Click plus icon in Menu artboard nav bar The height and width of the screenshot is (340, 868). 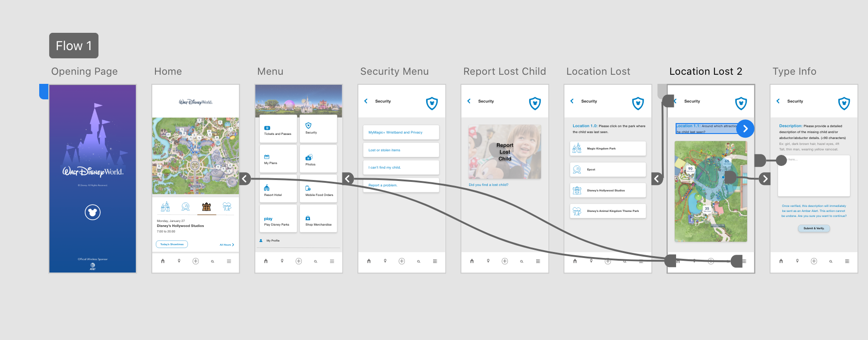pos(299,261)
